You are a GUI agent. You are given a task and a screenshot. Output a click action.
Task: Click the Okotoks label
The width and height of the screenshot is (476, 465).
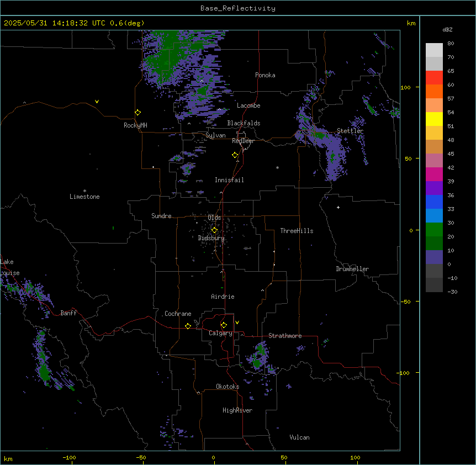coord(228,387)
